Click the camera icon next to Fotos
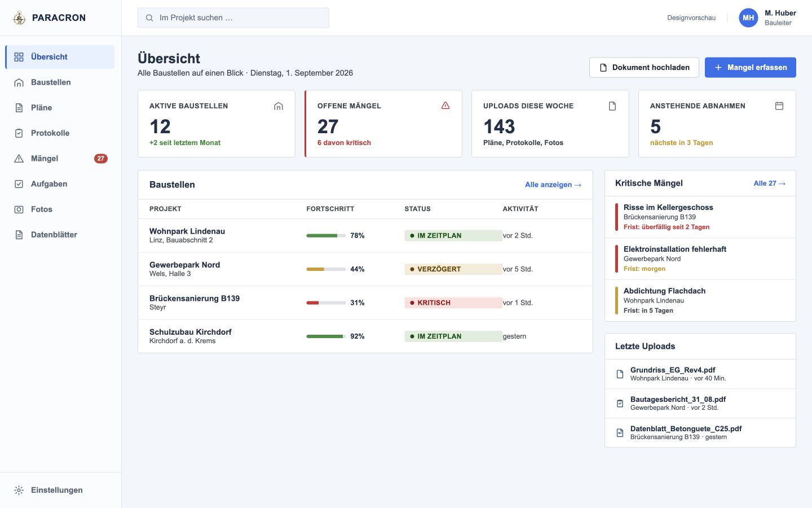Screen dimensions: 812x508 click(x=19, y=209)
